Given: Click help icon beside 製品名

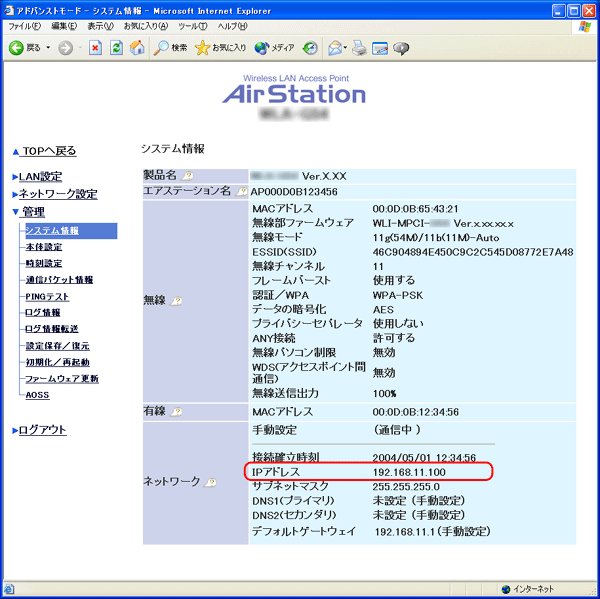Looking at the screenshot, I should (x=187, y=176).
